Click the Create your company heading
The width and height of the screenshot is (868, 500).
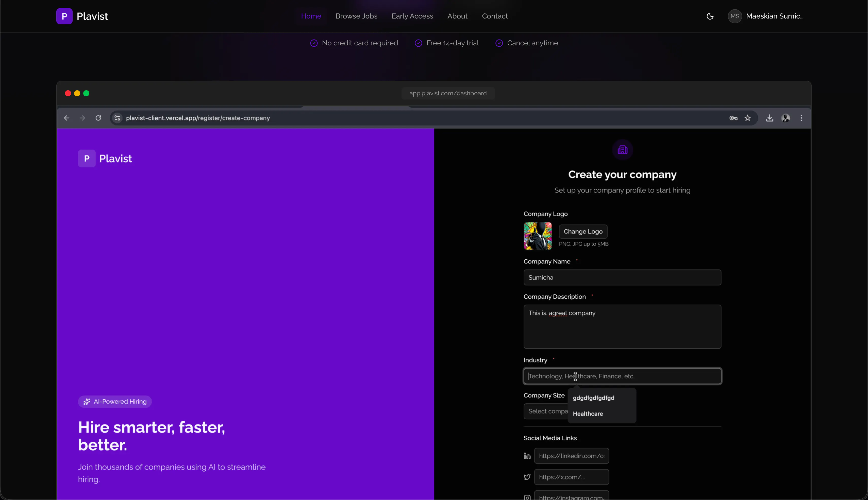[x=622, y=174]
